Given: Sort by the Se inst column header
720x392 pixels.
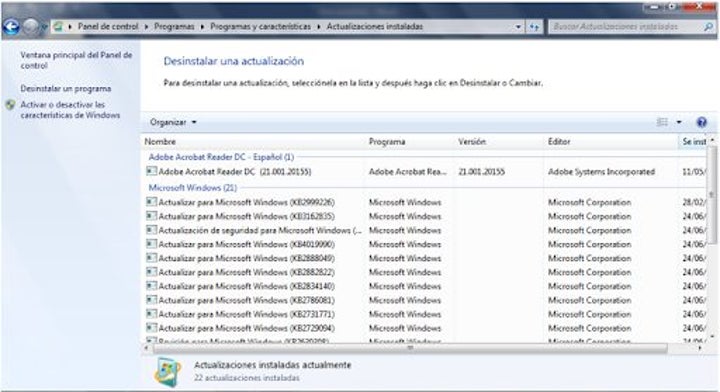Looking at the screenshot, I should (x=693, y=141).
